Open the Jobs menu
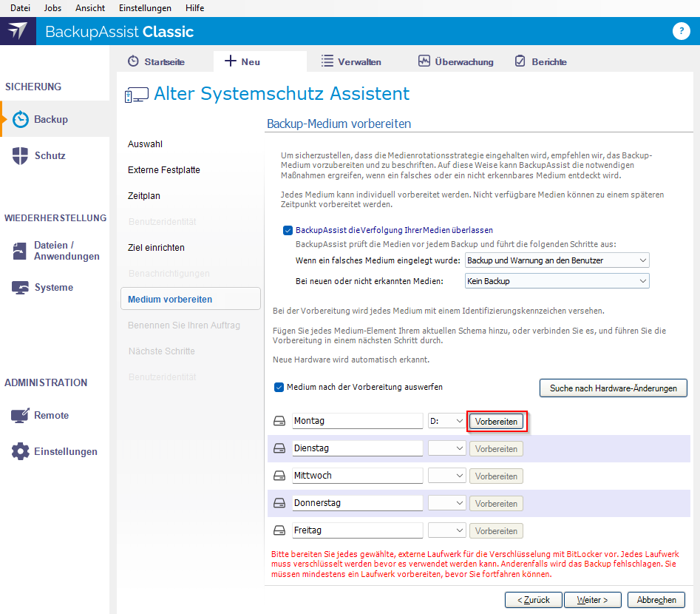This screenshot has height=614, width=700. coord(52,8)
